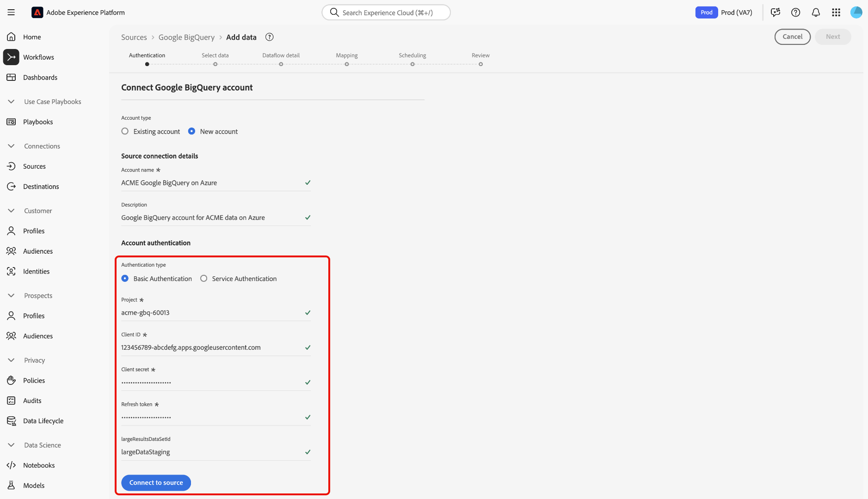Click the Workflows icon in sidebar

[x=11, y=57]
